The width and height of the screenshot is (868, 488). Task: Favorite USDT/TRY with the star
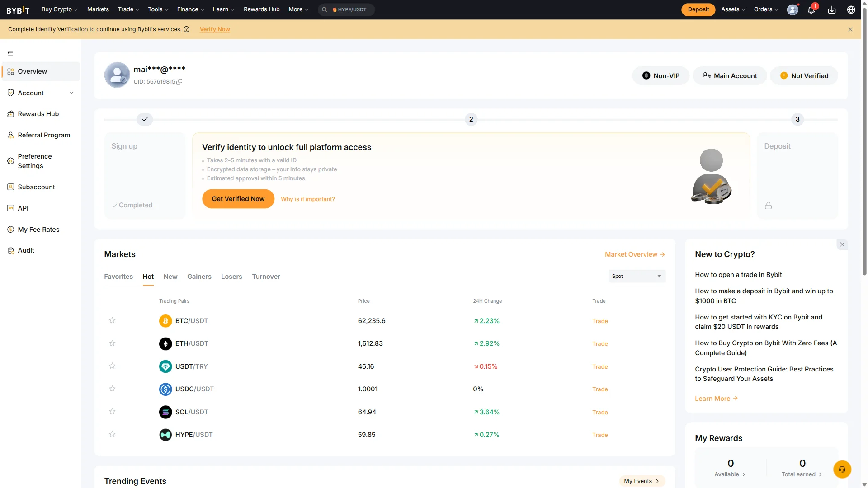[x=113, y=366]
